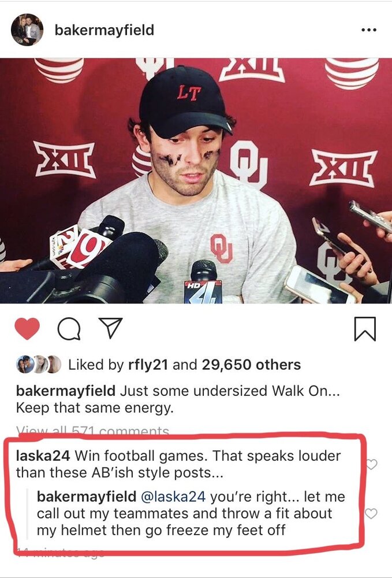Show the 29,650 others who liked
The image size is (392, 578).
click(251, 365)
